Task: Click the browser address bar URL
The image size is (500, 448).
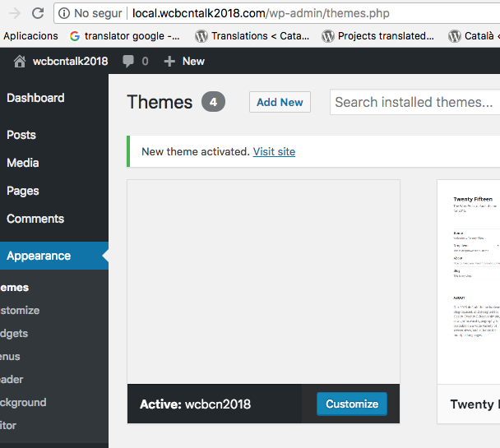Action: coord(261,13)
